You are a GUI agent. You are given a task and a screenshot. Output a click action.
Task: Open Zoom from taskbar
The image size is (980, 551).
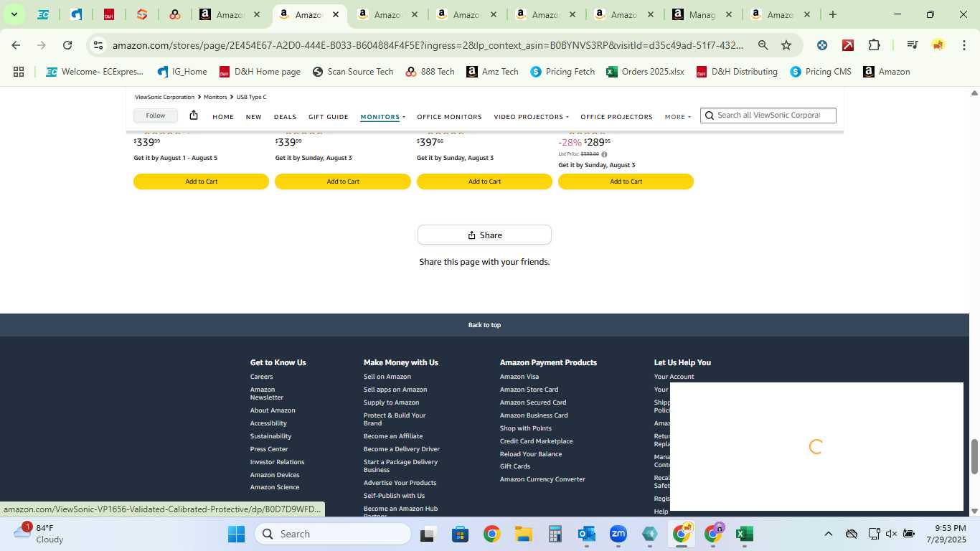coord(618,534)
